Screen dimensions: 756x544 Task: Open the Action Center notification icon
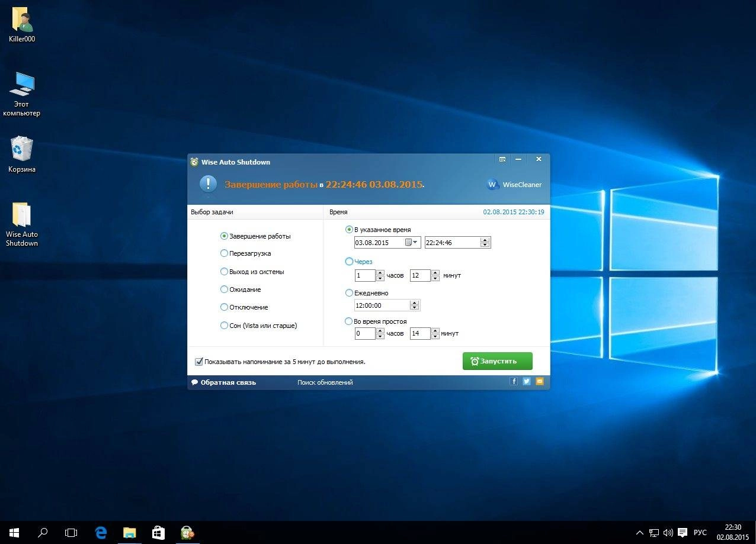[x=683, y=532]
